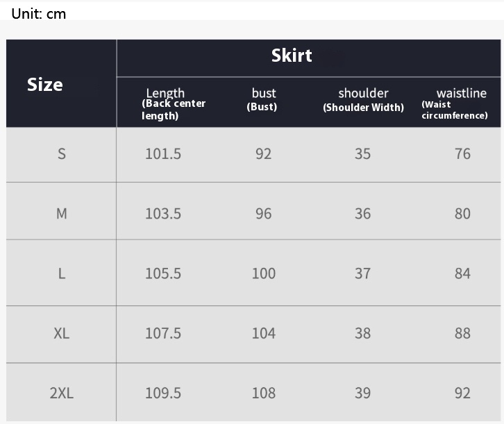The image size is (504, 424).
Task: Click the Skirt header title
Action: pyautogui.click(x=292, y=56)
